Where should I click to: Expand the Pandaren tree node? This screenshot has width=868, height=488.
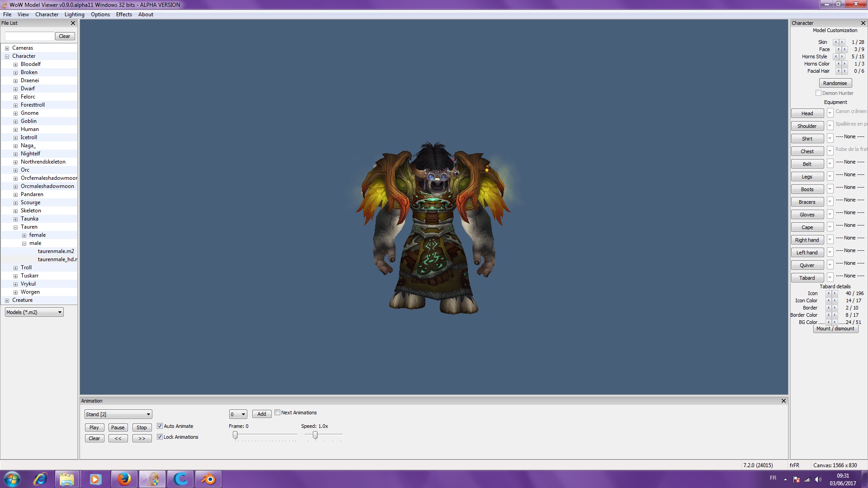pos(15,195)
